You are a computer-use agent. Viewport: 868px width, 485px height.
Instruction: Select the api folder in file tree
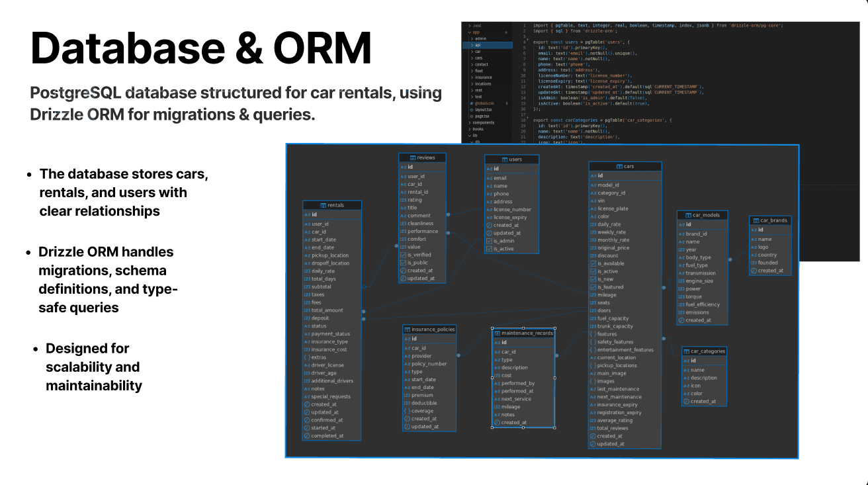[487, 45]
